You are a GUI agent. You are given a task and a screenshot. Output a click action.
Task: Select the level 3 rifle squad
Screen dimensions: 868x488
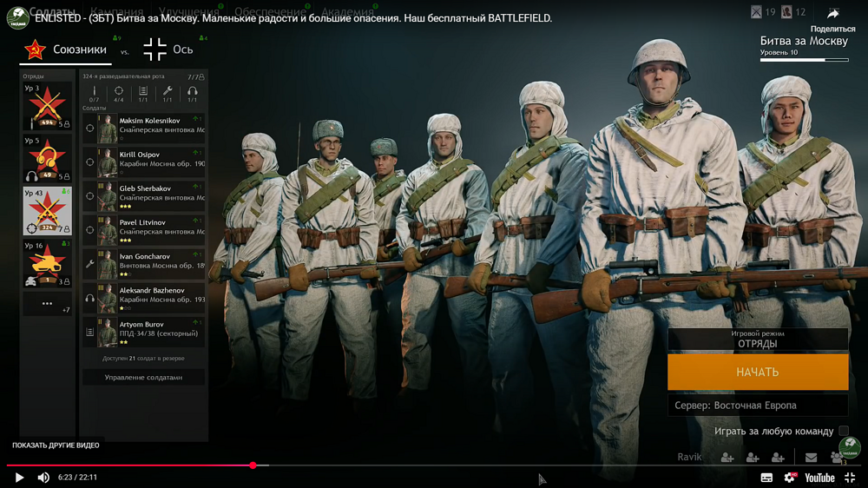(x=47, y=107)
